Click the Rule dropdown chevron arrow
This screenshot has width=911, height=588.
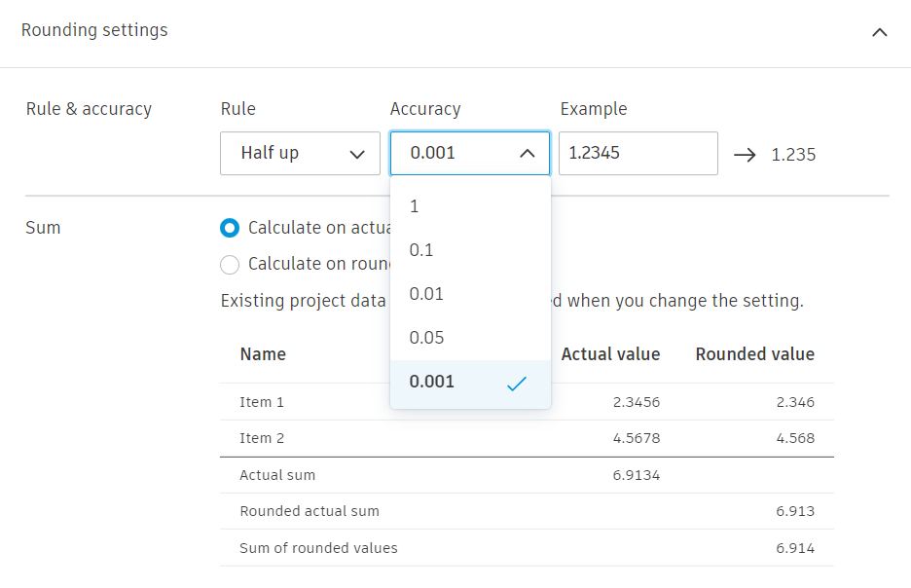(x=356, y=154)
